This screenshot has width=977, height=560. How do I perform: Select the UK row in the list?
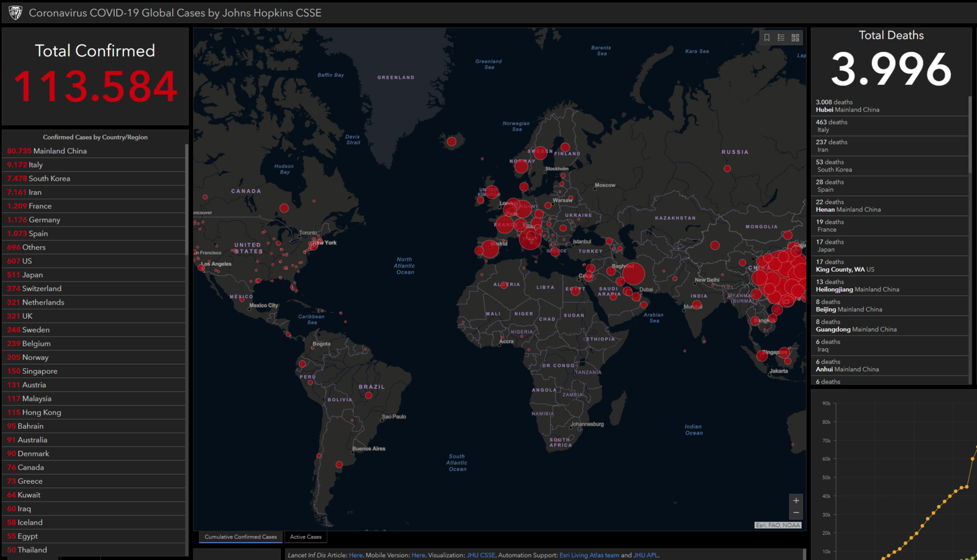coord(93,316)
